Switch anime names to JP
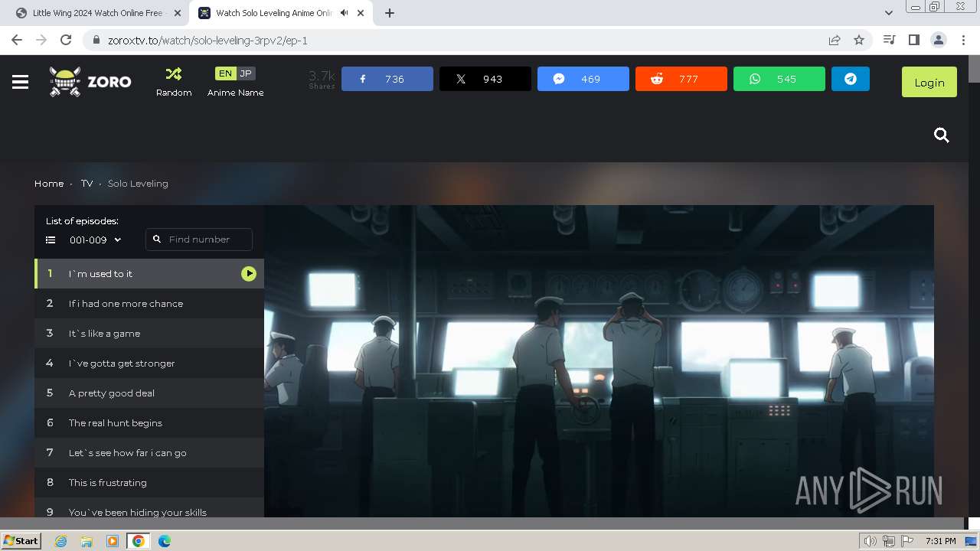Image resolution: width=980 pixels, height=551 pixels. point(246,73)
